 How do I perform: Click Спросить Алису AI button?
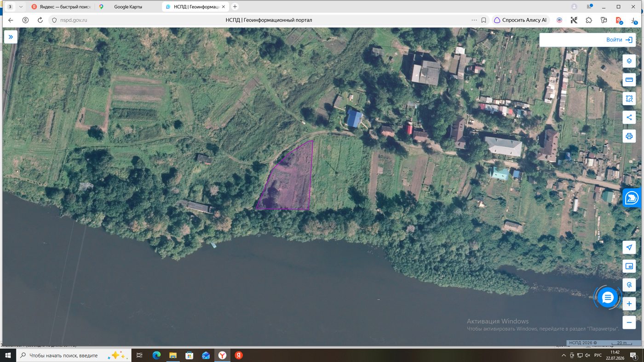point(520,20)
